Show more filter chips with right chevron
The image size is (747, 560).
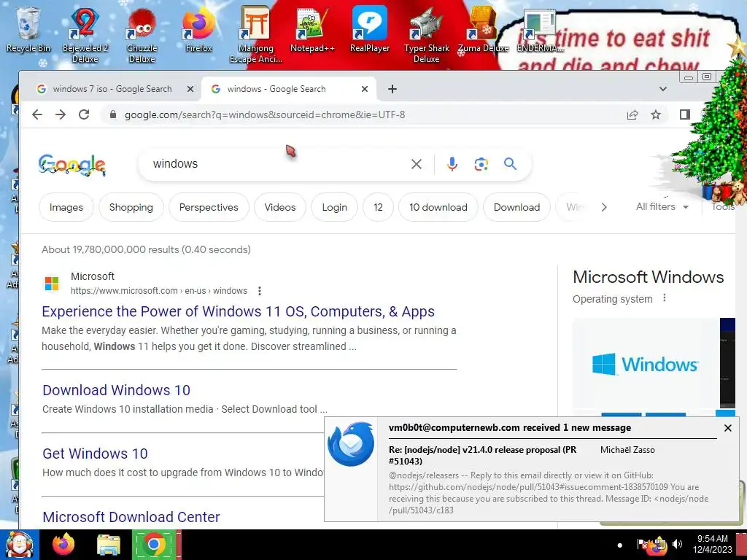(604, 207)
